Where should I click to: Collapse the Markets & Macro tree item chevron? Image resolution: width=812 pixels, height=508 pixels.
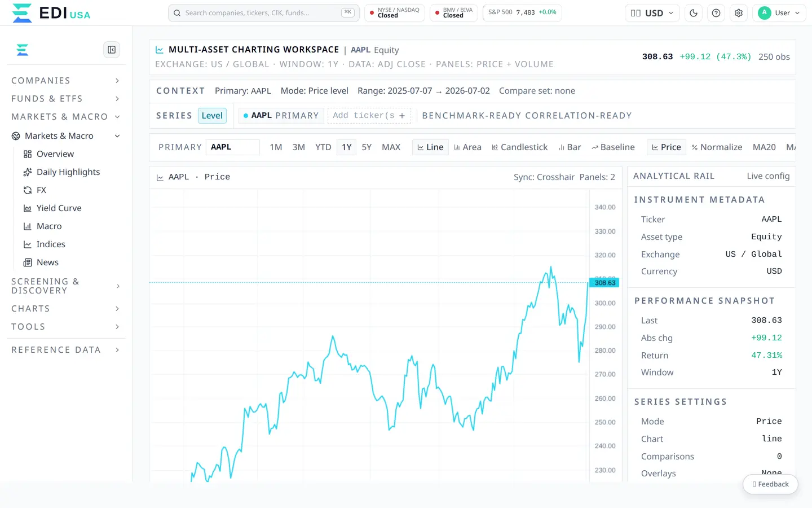117,136
